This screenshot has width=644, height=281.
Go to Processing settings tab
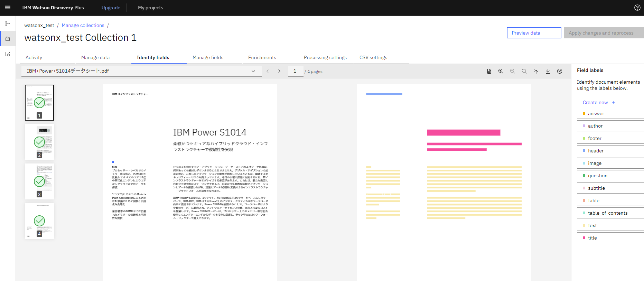(x=325, y=57)
